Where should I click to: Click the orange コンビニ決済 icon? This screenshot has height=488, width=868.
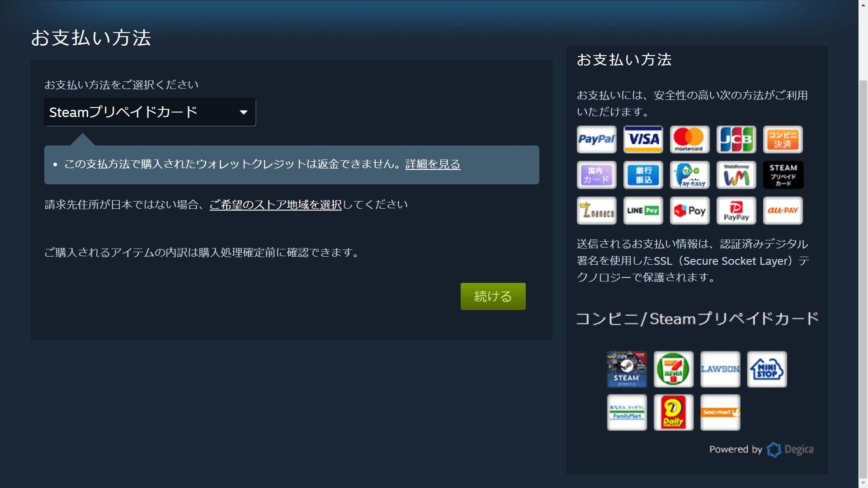pyautogui.click(x=783, y=140)
